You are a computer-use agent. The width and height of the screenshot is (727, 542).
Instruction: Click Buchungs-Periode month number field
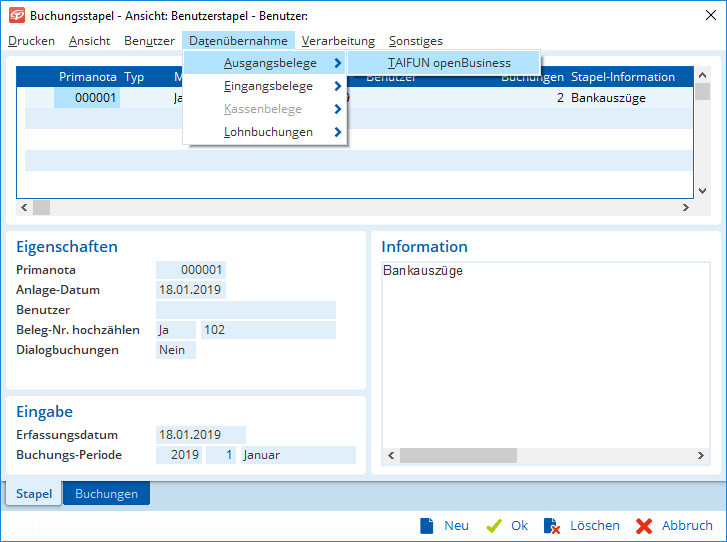221,455
